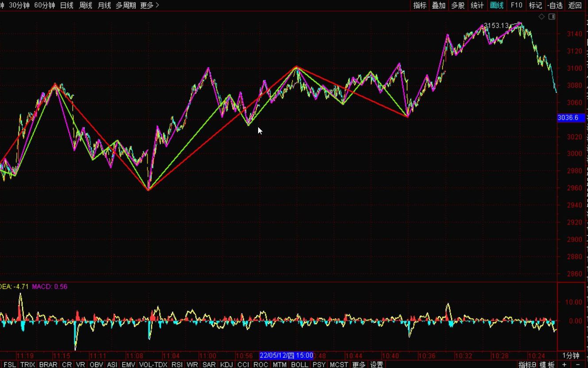Click the 1分钟 period label
The height and width of the screenshot is (368, 588).
point(571,356)
